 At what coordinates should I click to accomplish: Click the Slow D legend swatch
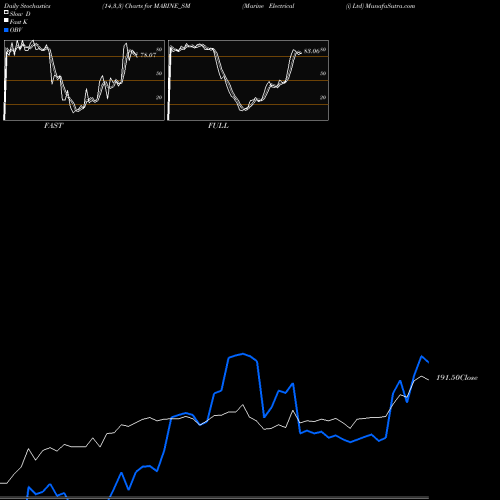point(6,12)
